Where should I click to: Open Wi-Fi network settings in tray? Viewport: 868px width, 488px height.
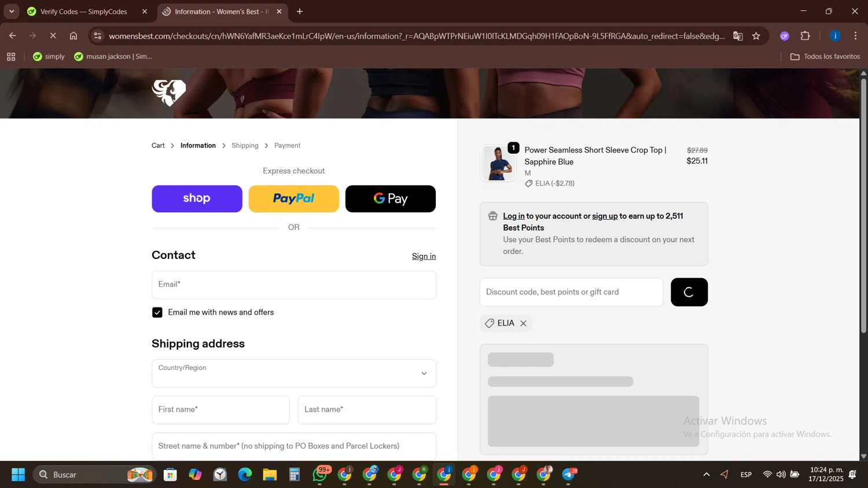[x=767, y=475]
